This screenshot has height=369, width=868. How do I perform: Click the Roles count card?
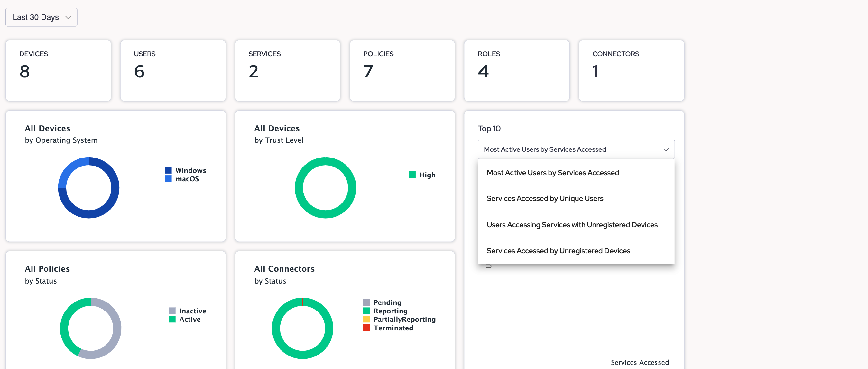517,71
